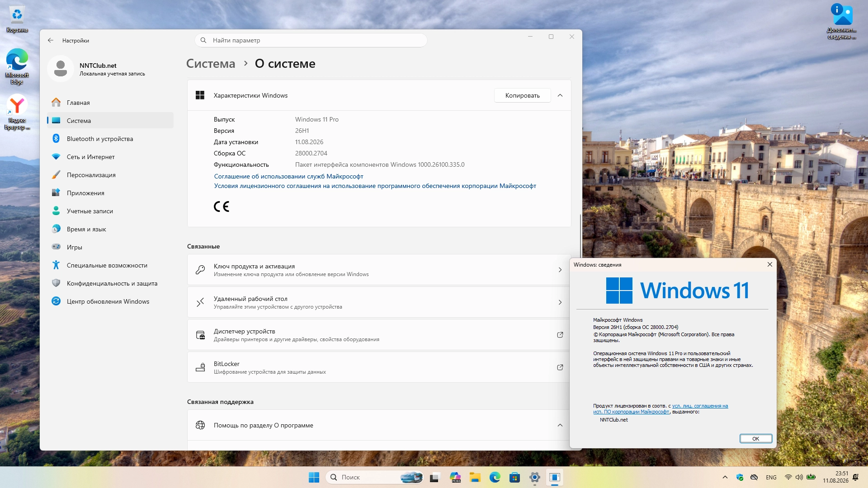The width and height of the screenshot is (868, 488).
Task: Collapse Характеристики Windows section chevron
Action: click(560, 95)
